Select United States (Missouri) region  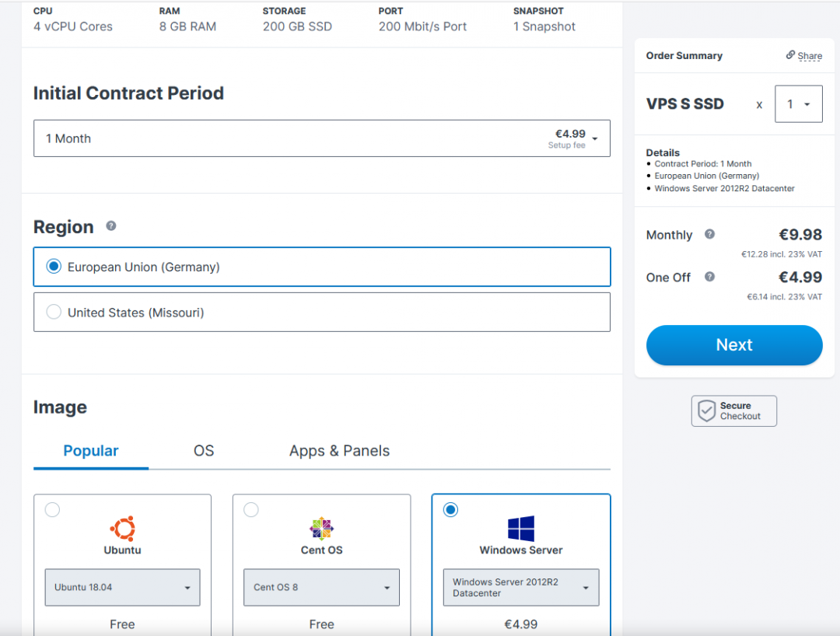54,313
